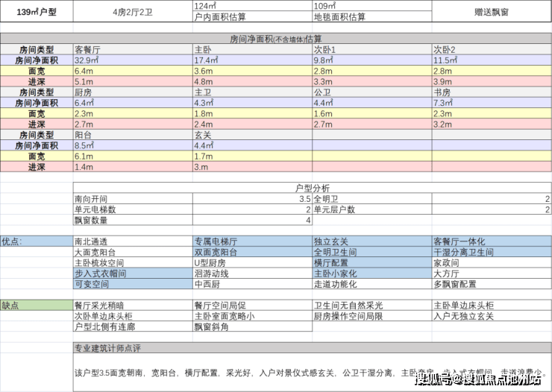
Task: Select the '11.5㎡' area cell
Action: pos(492,60)
